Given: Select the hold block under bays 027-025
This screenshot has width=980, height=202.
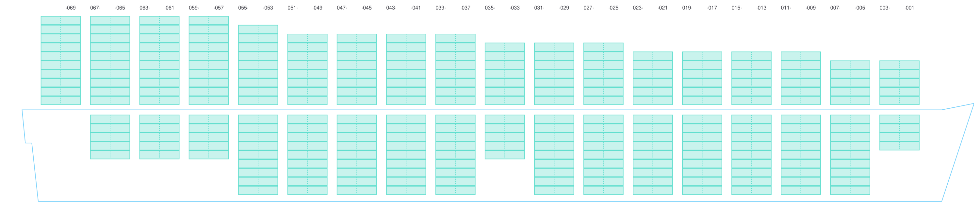Looking at the screenshot, I should (603, 154).
